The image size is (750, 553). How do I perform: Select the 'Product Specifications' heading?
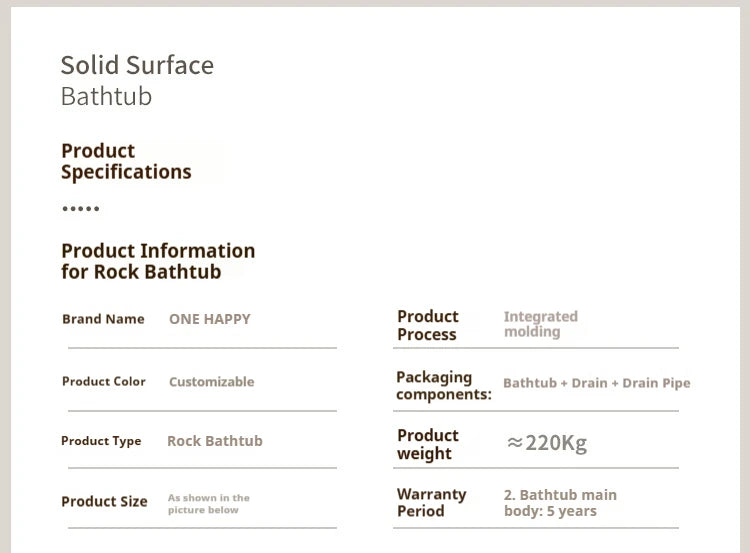click(126, 162)
